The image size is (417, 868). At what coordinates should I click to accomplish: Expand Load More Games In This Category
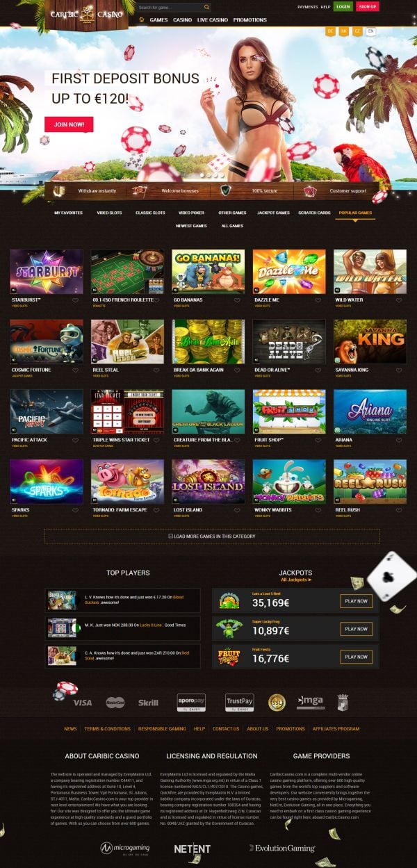pyautogui.click(x=212, y=537)
